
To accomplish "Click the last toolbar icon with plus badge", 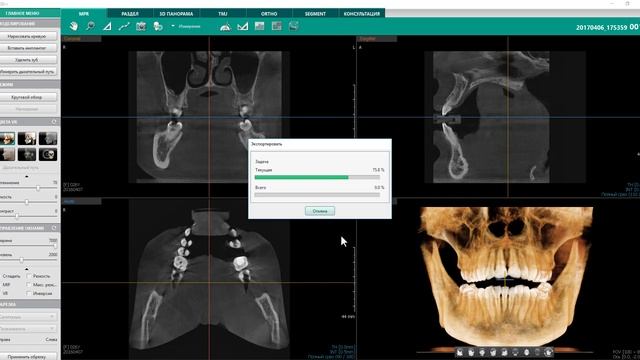I will point(293,26).
